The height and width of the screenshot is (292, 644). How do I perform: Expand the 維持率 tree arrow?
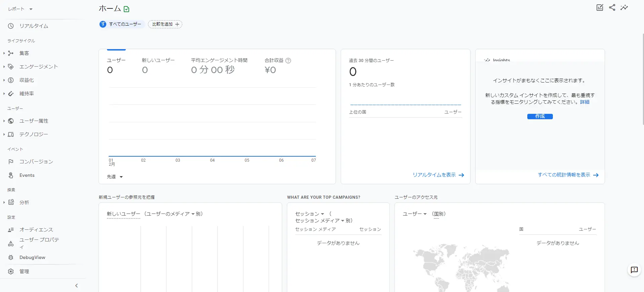tap(4, 94)
